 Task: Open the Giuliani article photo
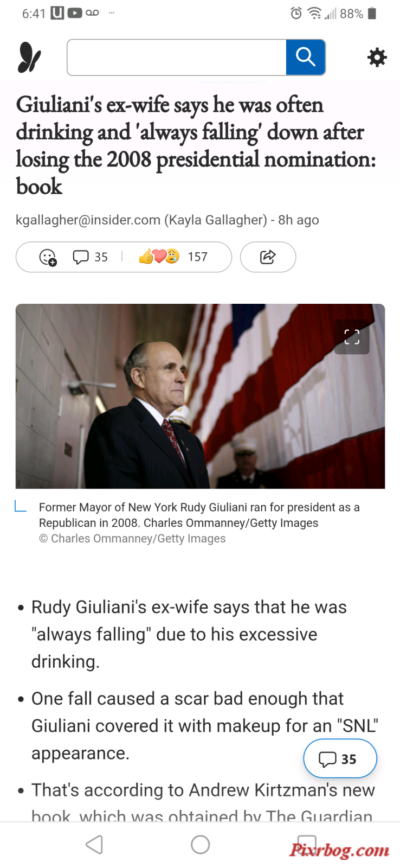(x=200, y=397)
